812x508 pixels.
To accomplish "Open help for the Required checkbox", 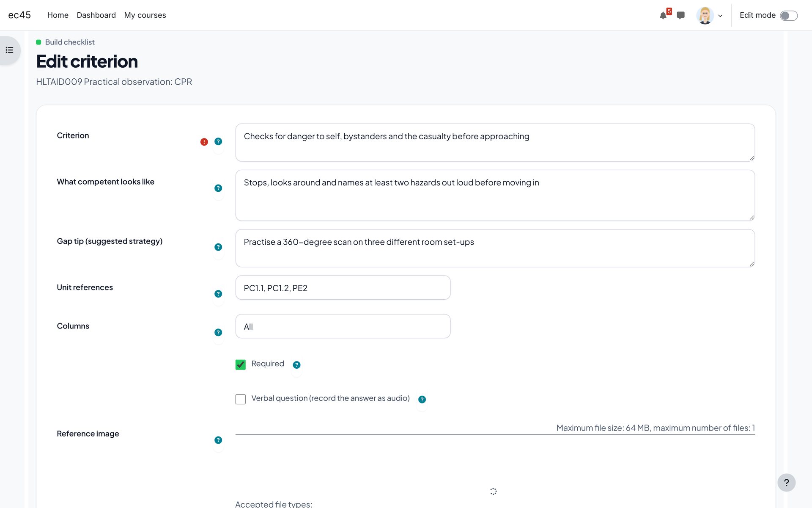I will click(296, 365).
